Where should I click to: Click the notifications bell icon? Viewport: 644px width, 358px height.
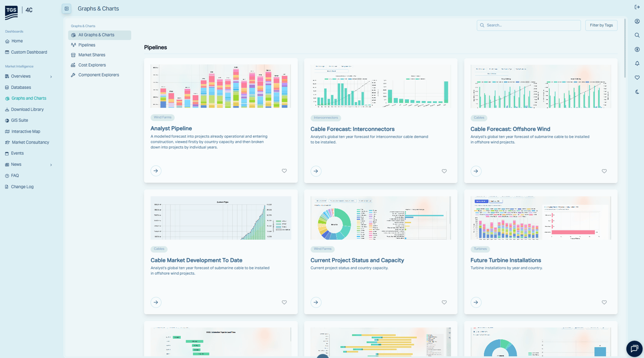[x=637, y=64]
